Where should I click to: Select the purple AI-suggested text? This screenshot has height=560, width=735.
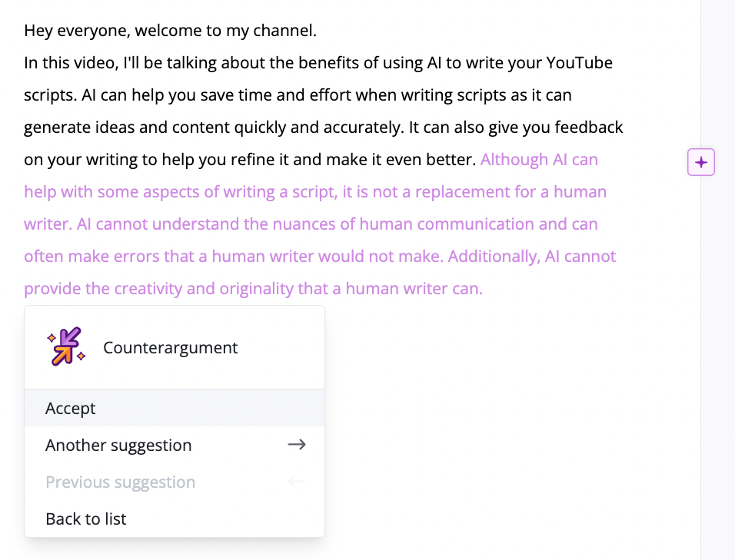click(308, 224)
